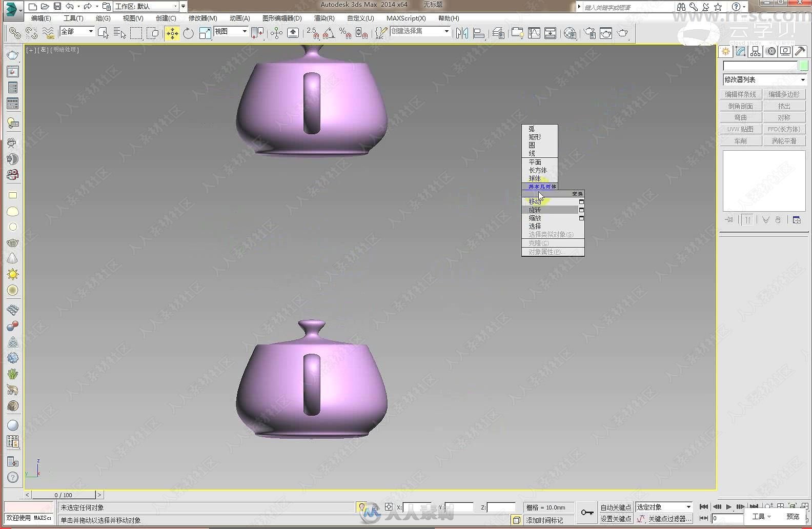
Task: Open the Curve Editor icon
Action: (534, 33)
